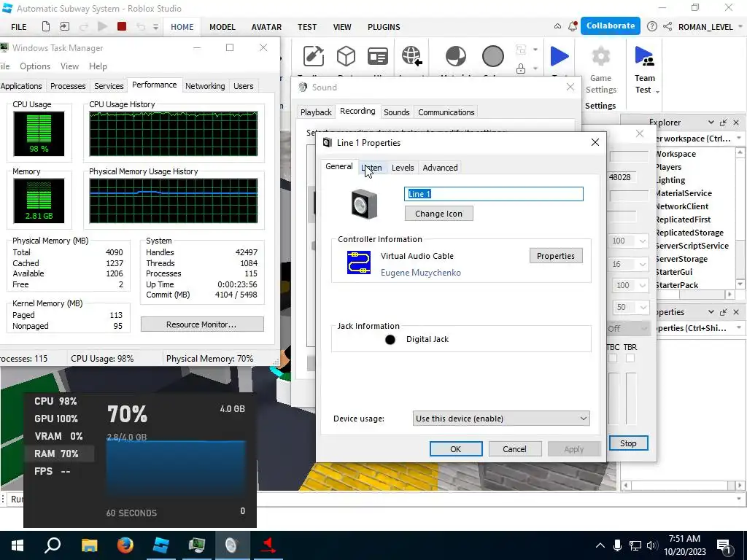747x560 pixels.
Task: Switch to the Advanced tab in Line 1 Properties
Action: (440, 168)
